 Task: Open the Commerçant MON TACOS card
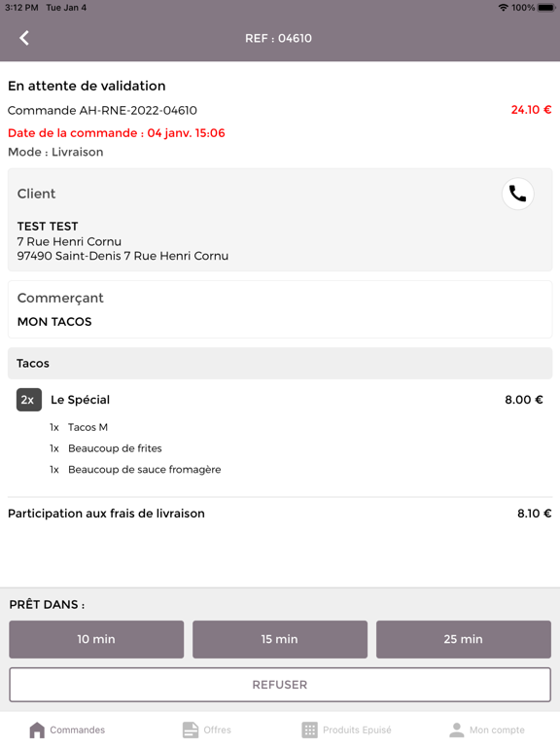[280, 309]
